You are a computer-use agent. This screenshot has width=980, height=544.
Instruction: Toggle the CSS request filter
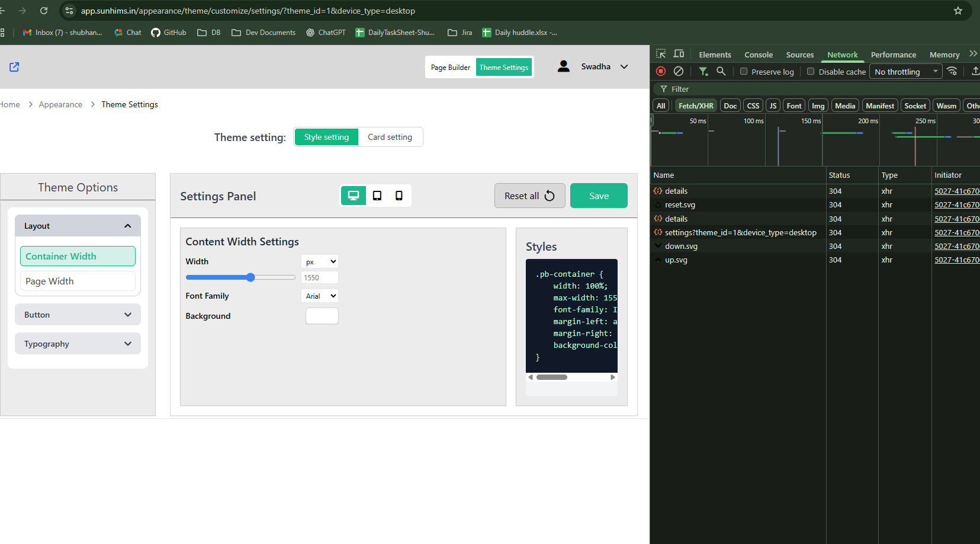coord(753,105)
